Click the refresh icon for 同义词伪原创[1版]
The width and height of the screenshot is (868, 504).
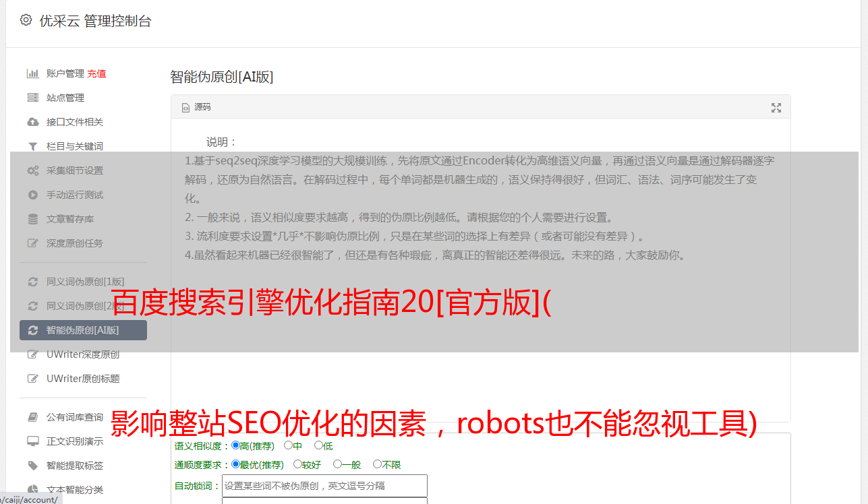click(x=32, y=282)
